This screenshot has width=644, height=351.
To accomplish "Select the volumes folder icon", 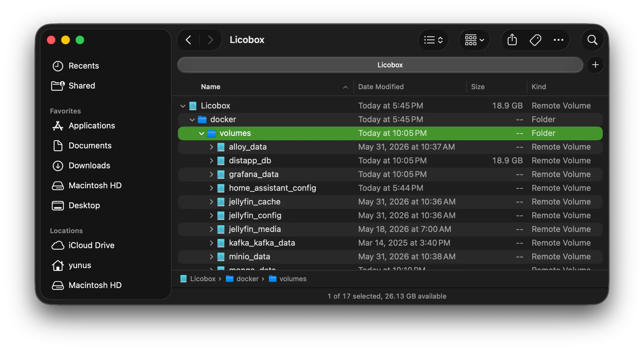I will [212, 133].
